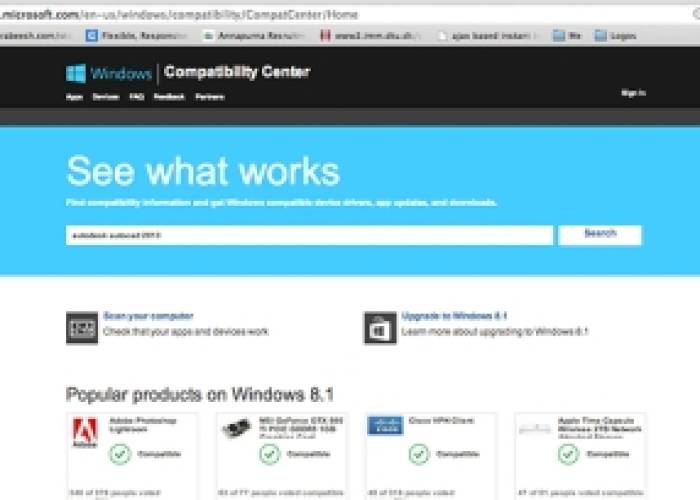Open the Partners page
This screenshot has height=500, width=700.
click(210, 97)
